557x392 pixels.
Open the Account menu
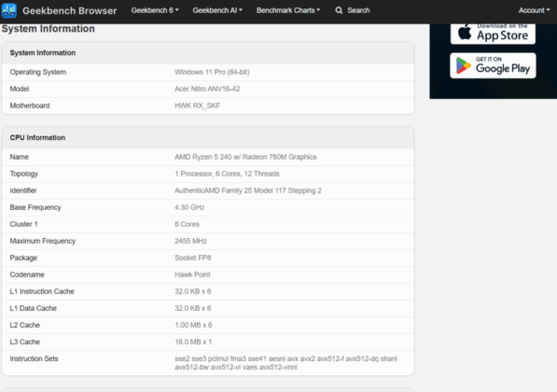534,10
